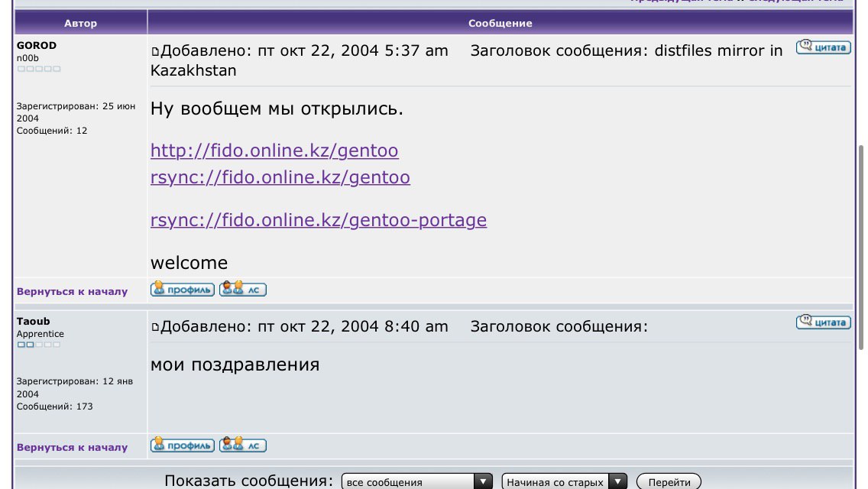Click the 'Apprentice' rank label

click(40, 334)
